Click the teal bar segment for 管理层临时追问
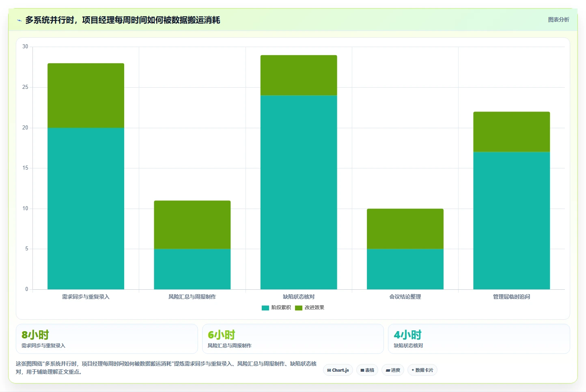Image resolution: width=586 pixels, height=392 pixels. coord(511,221)
